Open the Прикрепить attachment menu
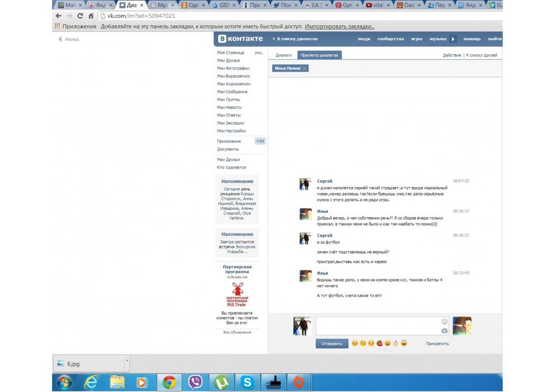Screen dimensions: 560x392 click(x=437, y=344)
